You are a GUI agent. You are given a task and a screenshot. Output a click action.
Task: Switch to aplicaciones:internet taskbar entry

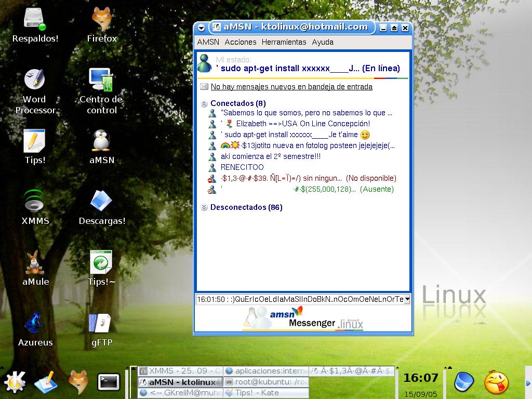coord(267,371)
